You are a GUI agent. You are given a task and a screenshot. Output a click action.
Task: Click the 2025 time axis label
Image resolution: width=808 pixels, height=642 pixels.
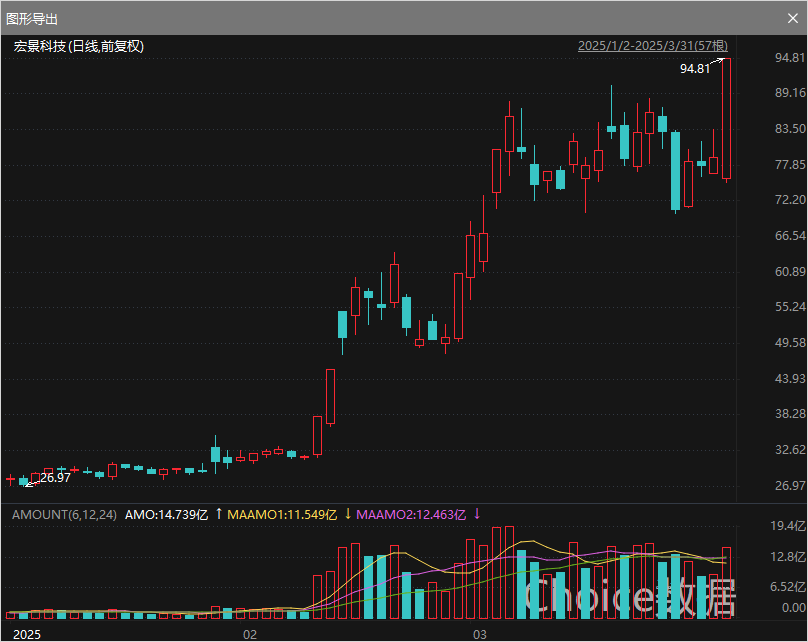(27, 634)
